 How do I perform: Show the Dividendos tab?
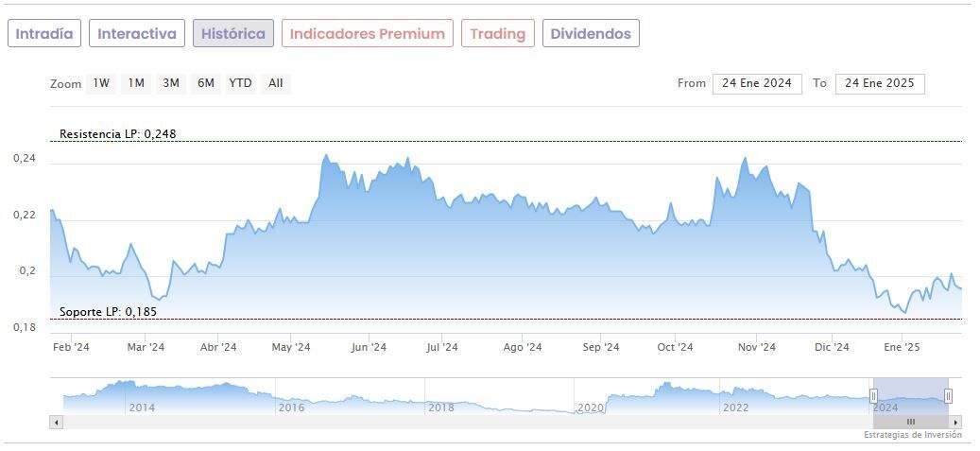(590, 34)
